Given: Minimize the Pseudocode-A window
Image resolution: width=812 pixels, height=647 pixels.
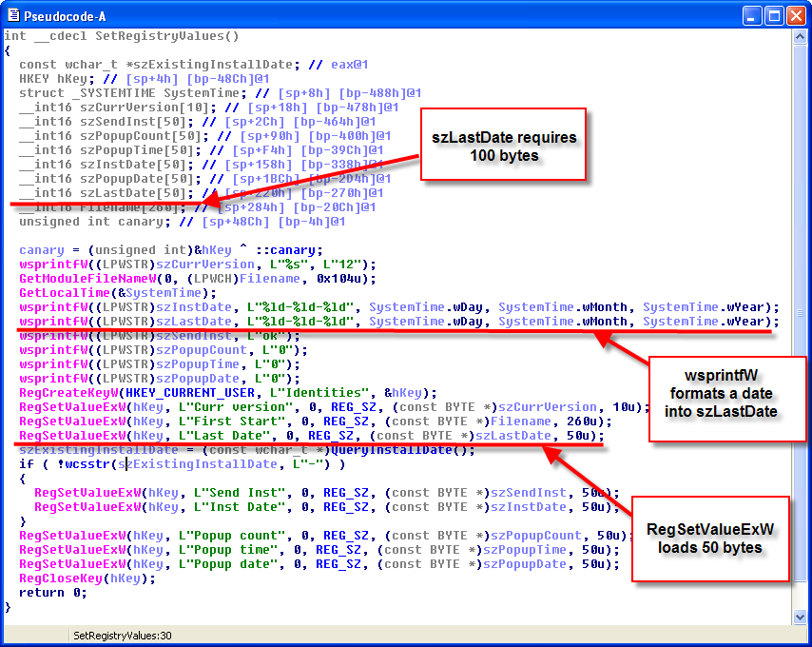Looking at the screenshot, I should click(x=752, y=16).
